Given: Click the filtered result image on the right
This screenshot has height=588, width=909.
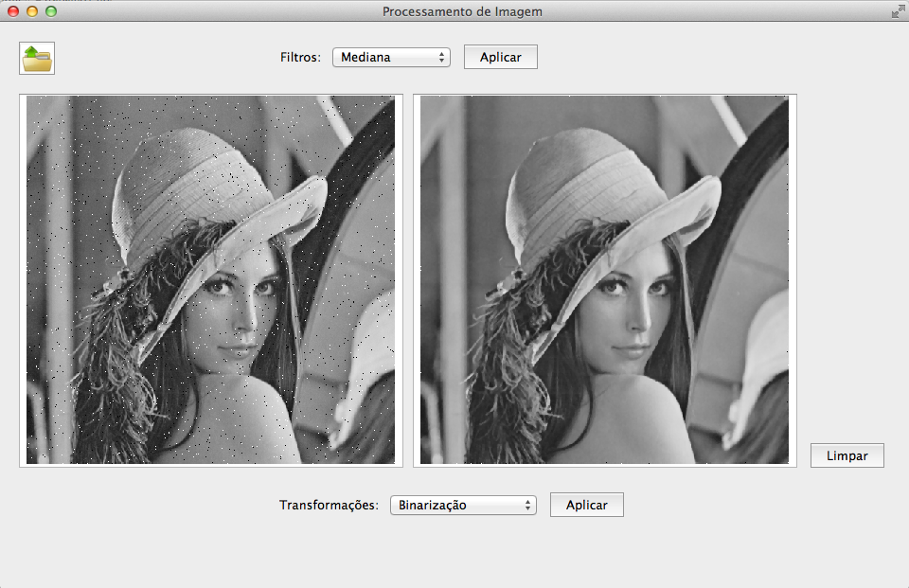Looking at the screenshot, I should click(x=604, y=280).
